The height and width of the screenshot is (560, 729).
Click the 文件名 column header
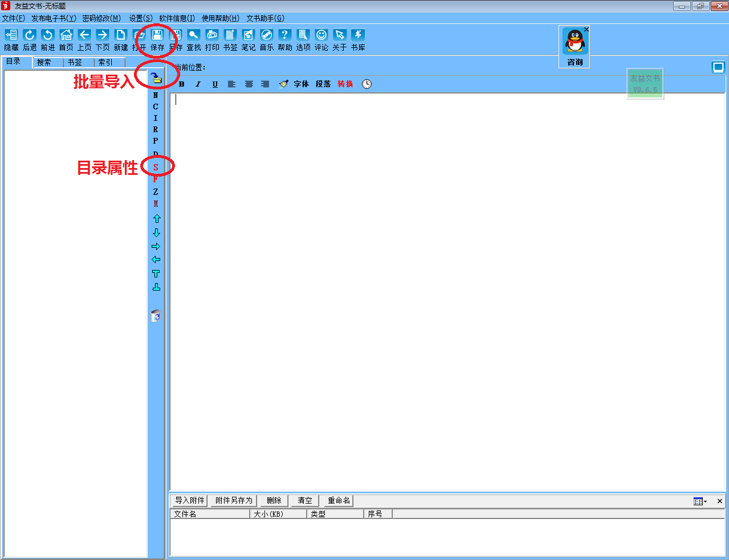210,514
